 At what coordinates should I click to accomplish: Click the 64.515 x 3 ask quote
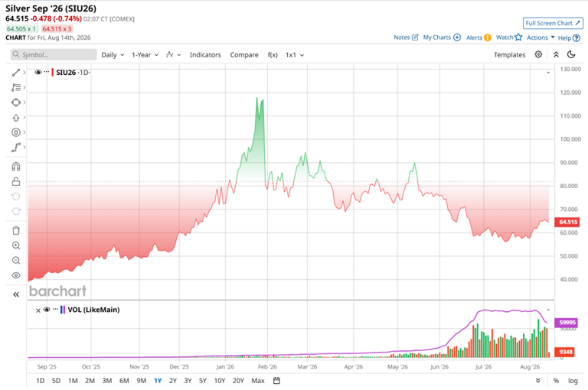point(57,29)
